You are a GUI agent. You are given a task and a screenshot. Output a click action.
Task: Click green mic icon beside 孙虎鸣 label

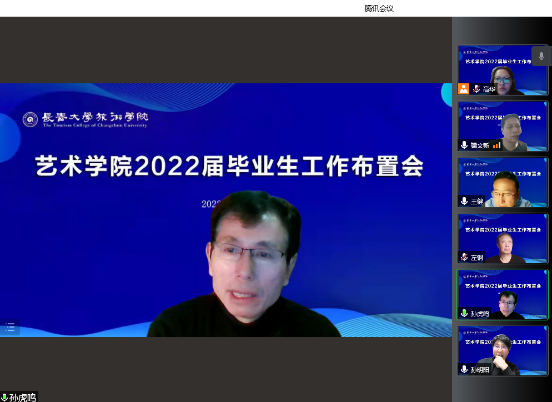pyautogui.click(x=5, y=398)
